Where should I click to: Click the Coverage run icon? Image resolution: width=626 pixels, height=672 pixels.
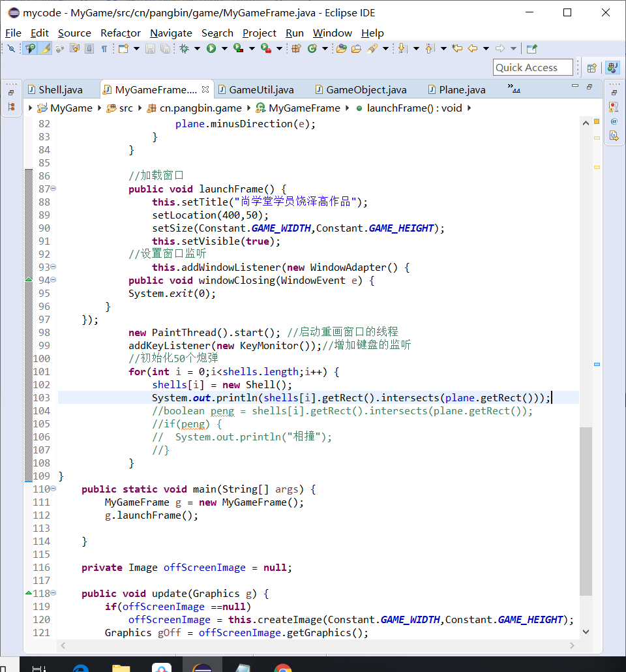[x=239, y=48]
